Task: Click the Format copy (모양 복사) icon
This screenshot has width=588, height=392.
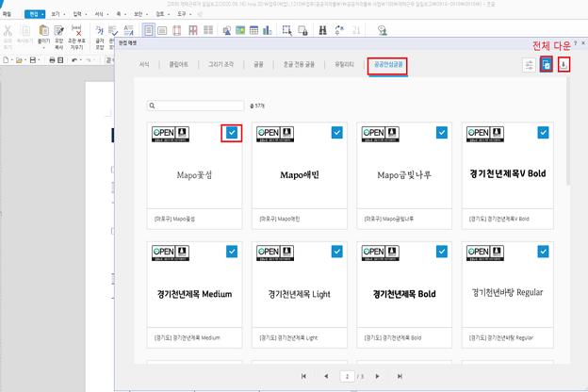Action: click(x=58, y=31)
